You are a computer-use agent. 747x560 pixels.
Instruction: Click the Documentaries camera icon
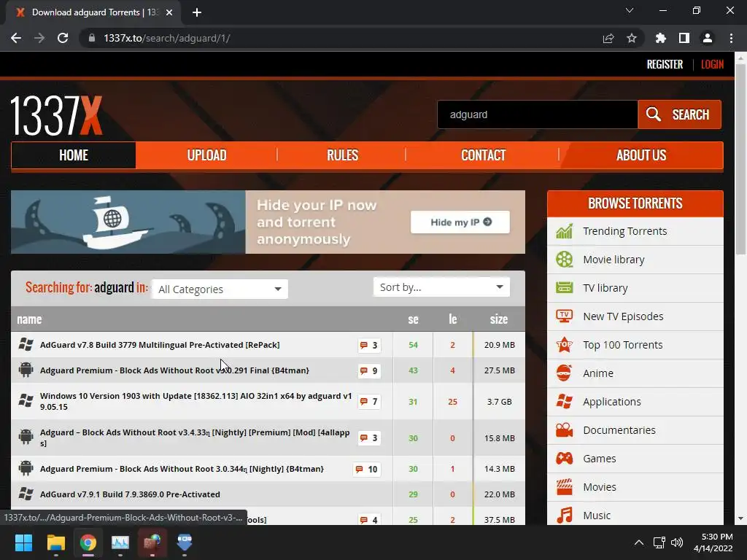point(564,430)
